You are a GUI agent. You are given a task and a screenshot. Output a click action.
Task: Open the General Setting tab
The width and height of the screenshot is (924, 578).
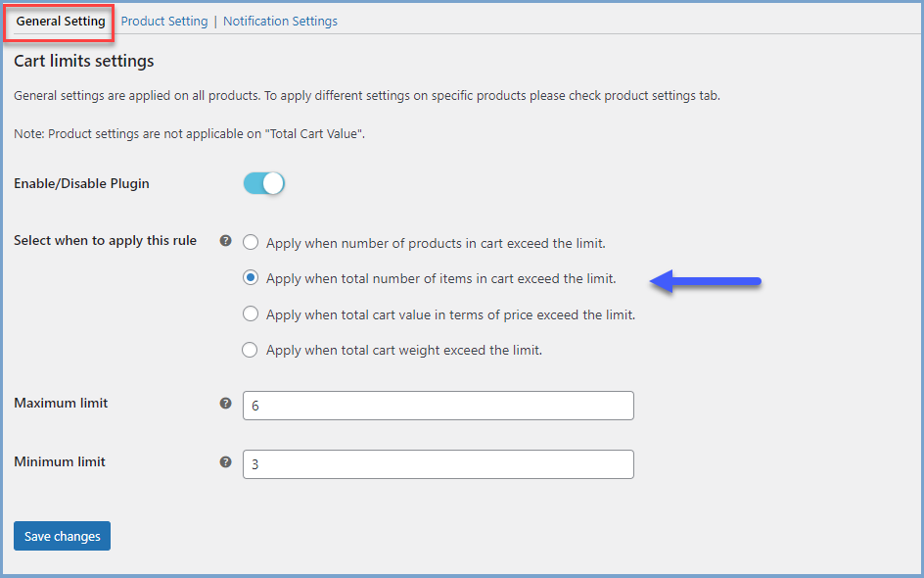61,22
